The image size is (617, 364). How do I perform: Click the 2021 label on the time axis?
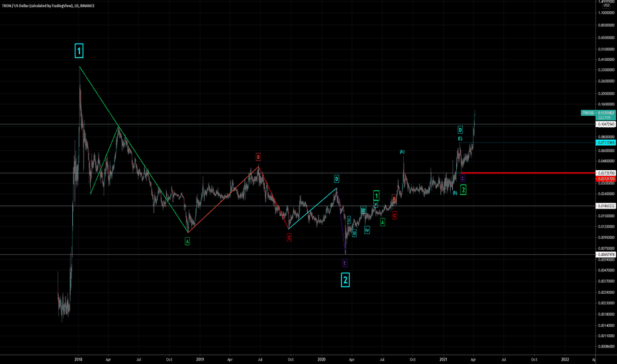[x=443, y=359]
